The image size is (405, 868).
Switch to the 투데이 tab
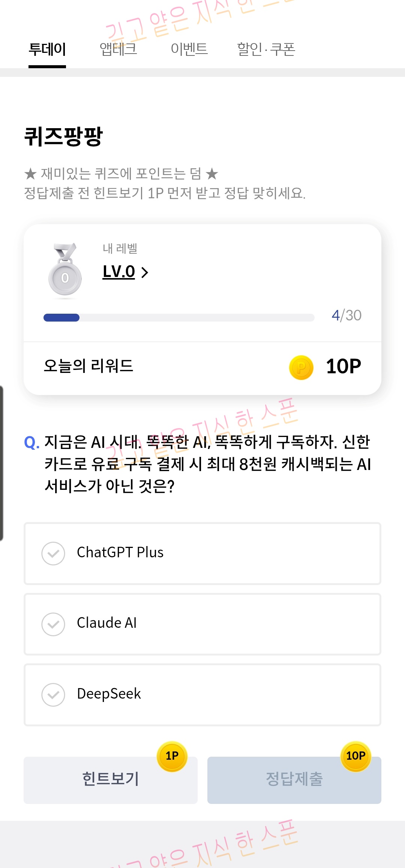click(x=47, y=49)
